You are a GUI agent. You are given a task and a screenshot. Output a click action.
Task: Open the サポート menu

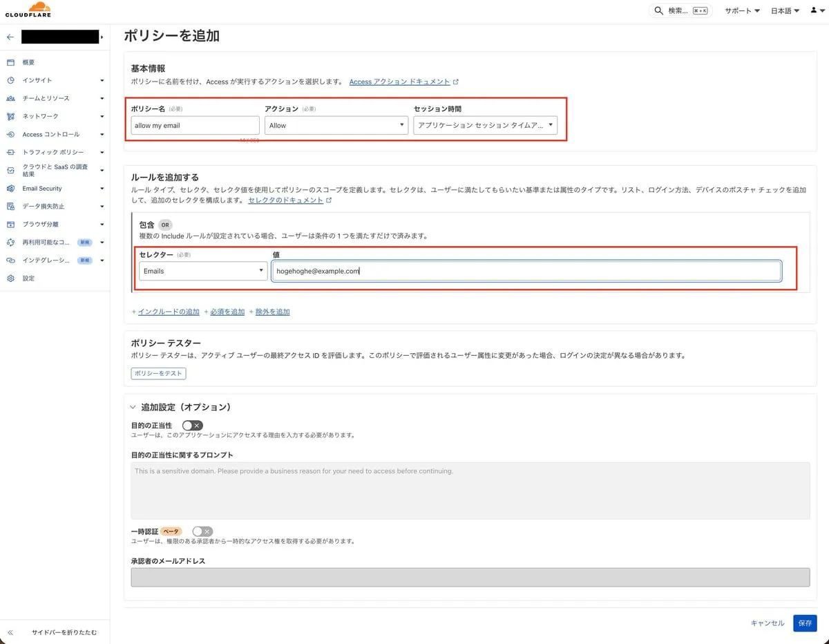(742, 10)
